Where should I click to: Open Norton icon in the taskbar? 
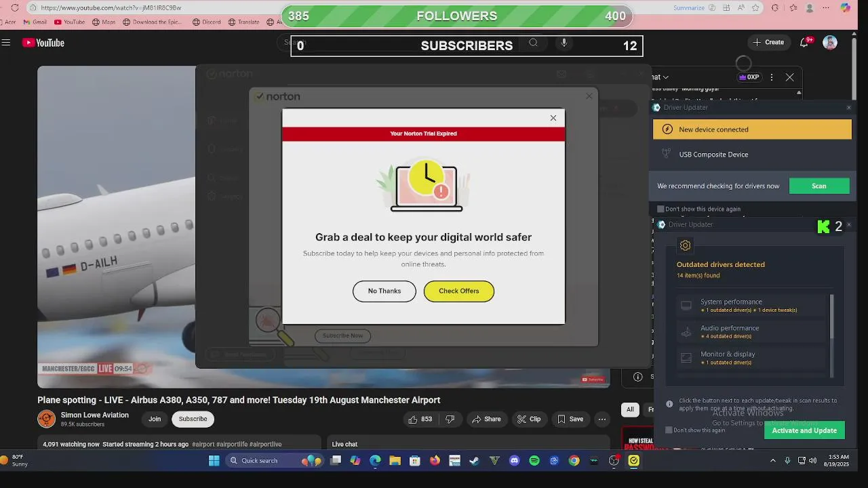click(x=634, y=461)
